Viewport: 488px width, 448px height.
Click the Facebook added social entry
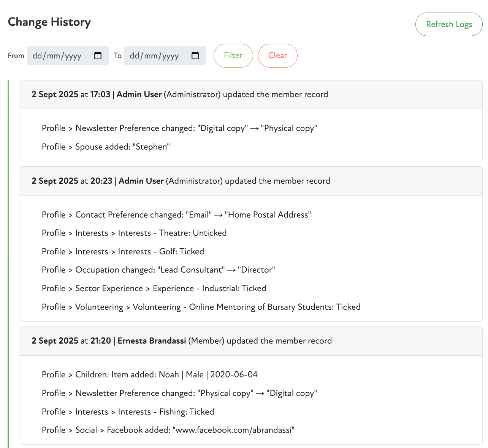tap(168, 430)
